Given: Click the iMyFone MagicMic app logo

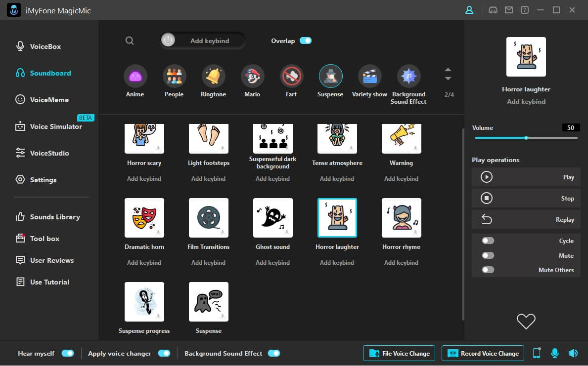Looking at the screenshot, I should [x=14, y=10].
